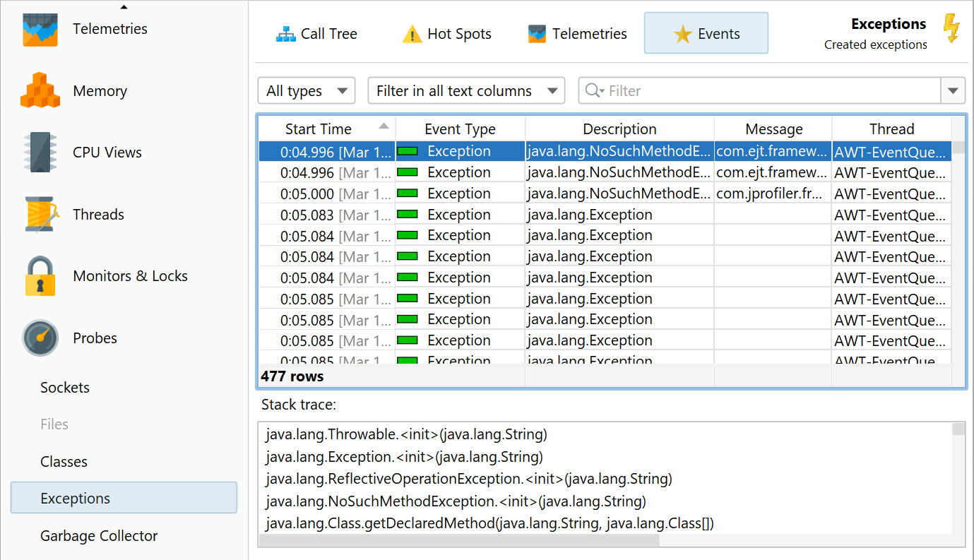Select the Events tab
This screenshot has width=974, height=560.
[706, 34]
